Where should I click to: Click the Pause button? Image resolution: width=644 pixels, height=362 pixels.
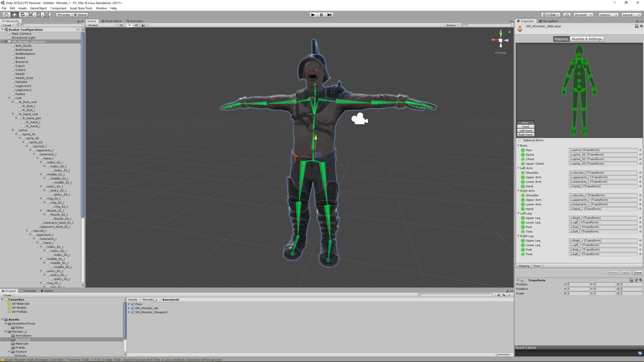321,14
